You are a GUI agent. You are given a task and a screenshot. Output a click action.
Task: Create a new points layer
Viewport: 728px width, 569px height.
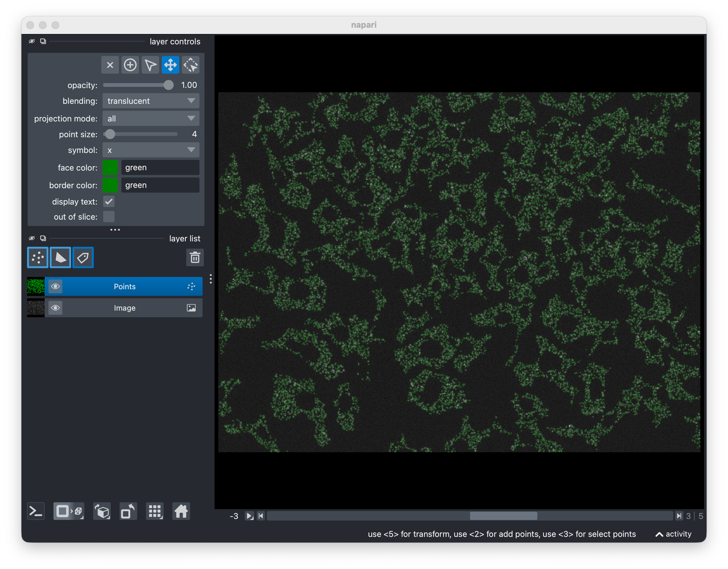(38, 257)
